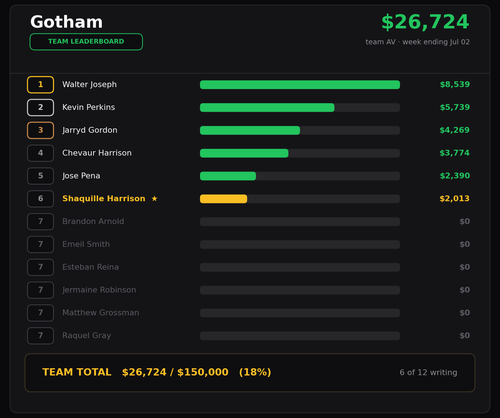Click Jarryd Gordon's progress bar
The image size is (500, 418).
pos(300,130)
